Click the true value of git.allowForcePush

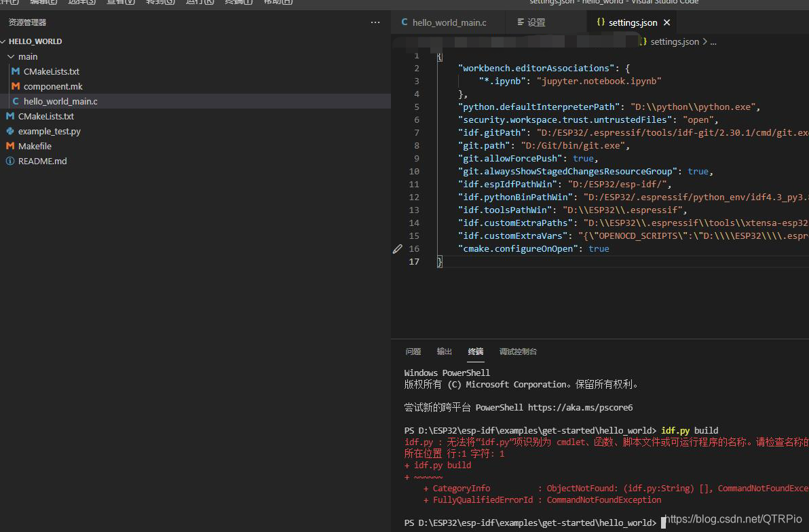(x=583, y=158)
